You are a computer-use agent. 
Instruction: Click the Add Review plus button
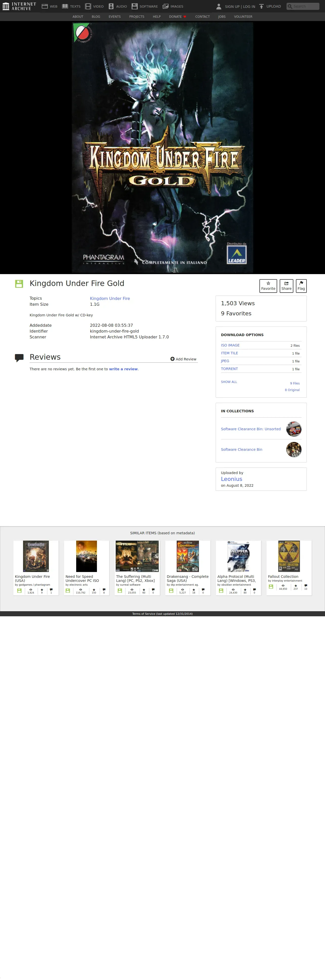click(x=184, y=359)
